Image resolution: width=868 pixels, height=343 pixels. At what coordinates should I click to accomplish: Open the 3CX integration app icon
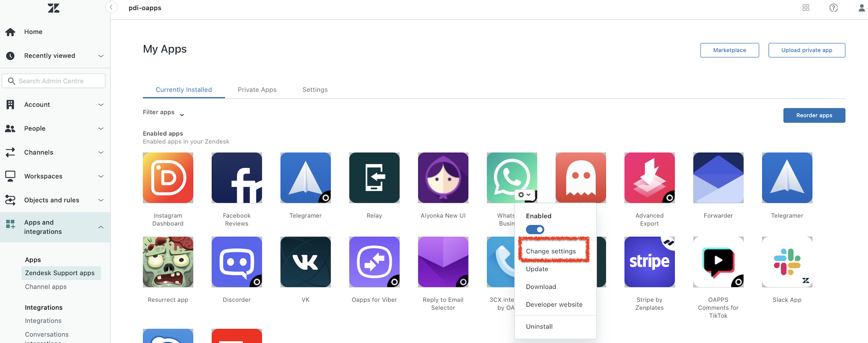(x=501, y=262)
